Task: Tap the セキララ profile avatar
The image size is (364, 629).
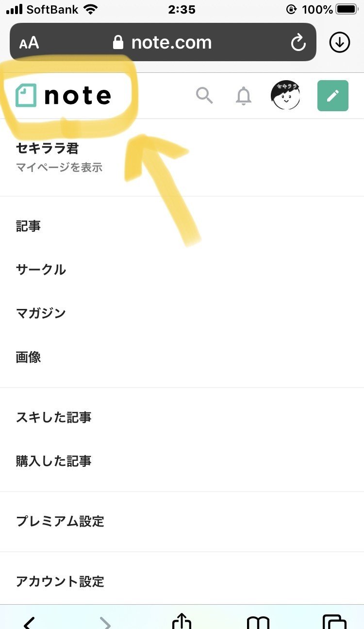Action: click(285, 96)
